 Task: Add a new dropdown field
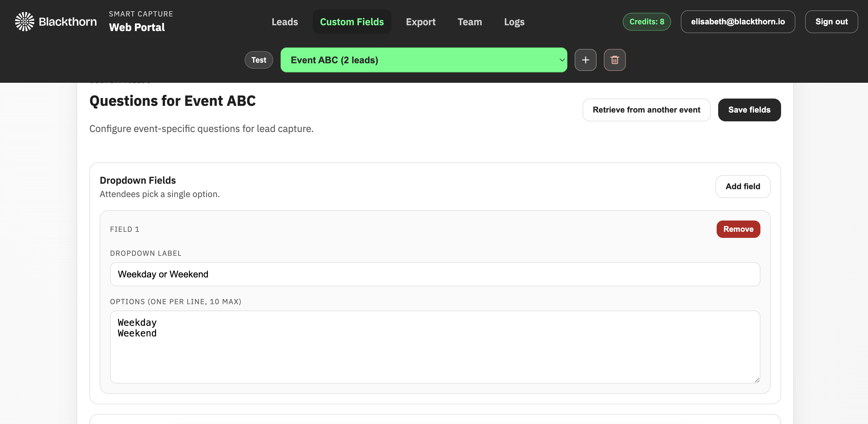[x=743, y=186]
